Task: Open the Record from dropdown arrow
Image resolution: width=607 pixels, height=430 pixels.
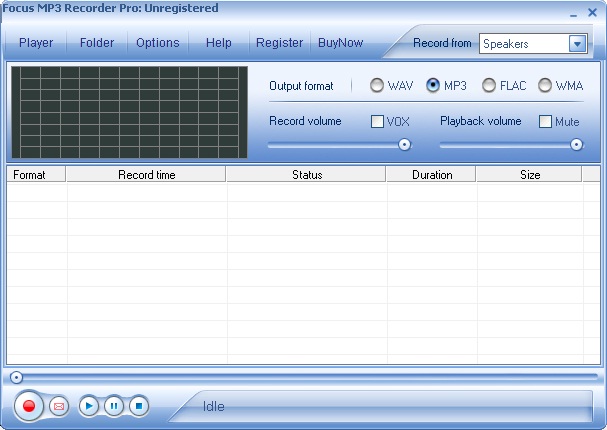Action: click(x=577, y=44)
